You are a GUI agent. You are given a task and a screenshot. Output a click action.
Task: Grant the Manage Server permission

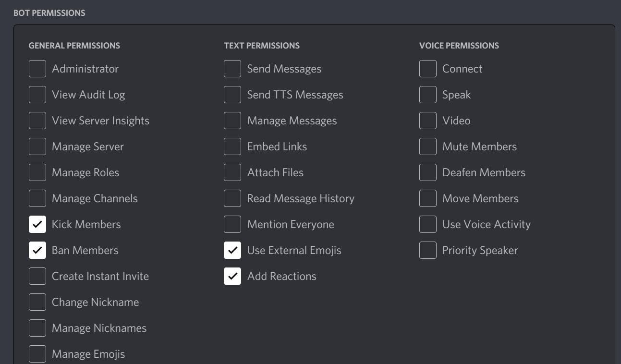[x=37, y=146]
